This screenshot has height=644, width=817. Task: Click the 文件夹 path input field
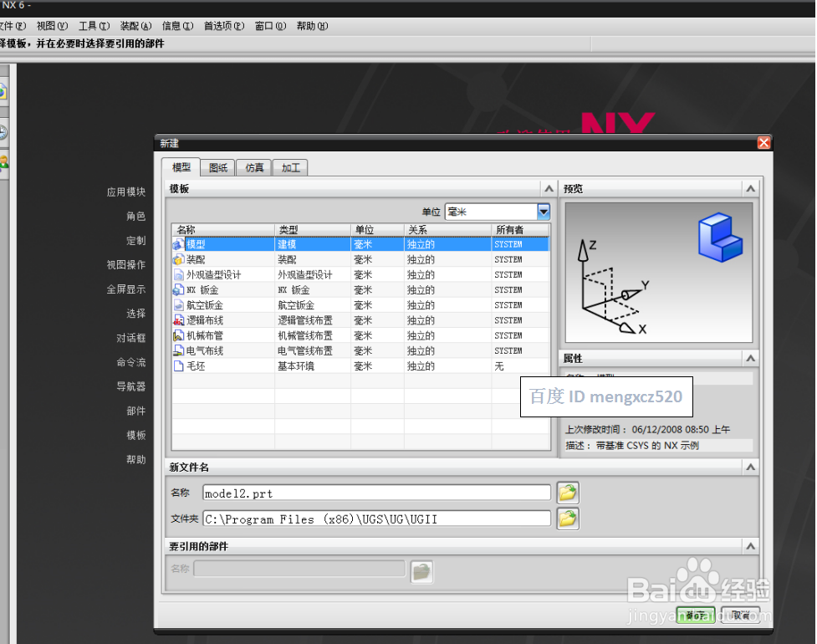point(376,519)
